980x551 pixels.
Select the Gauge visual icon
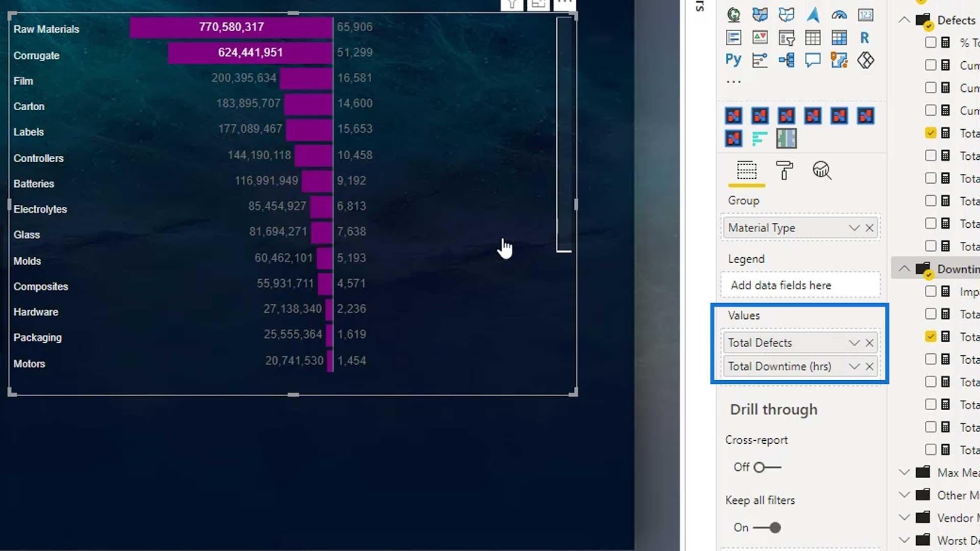coord(839,15)
